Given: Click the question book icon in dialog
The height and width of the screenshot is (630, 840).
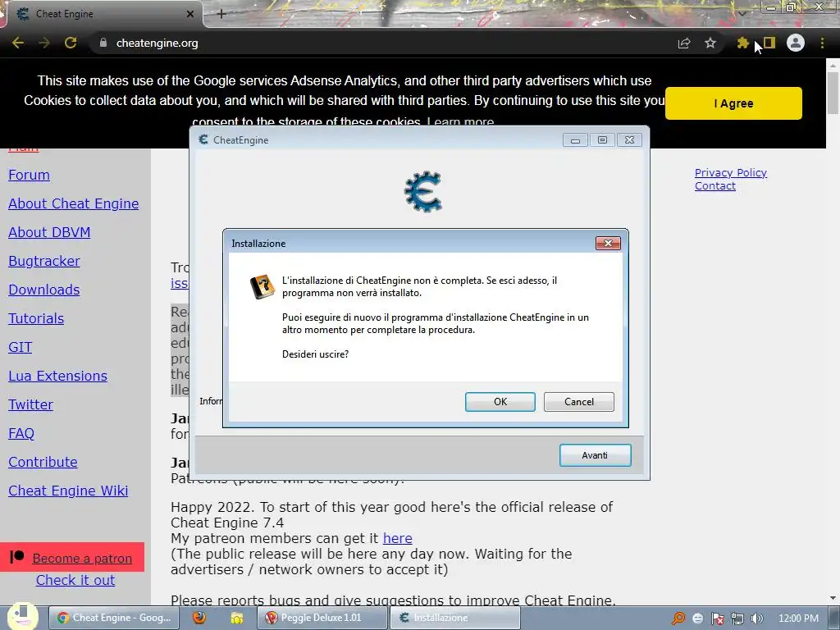Looking at the screenshot, I should coord(262,286).
